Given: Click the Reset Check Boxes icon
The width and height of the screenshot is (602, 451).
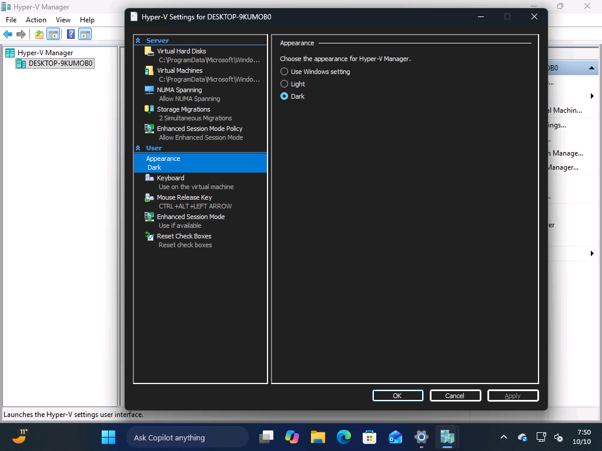Looking at the screenshot, I should (149, 236).
